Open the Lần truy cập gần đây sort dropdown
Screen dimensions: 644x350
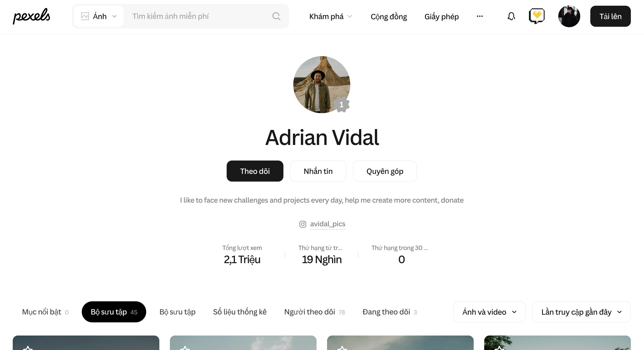(581, 312)
